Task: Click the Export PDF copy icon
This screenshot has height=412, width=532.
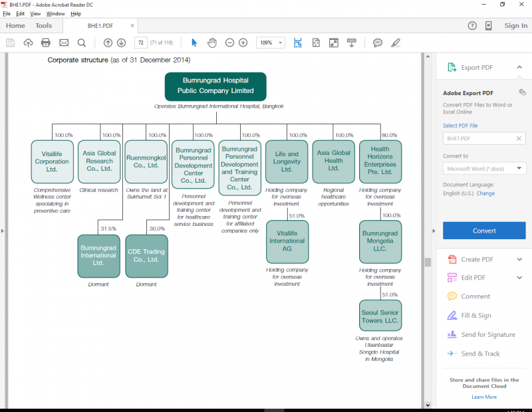Action: [523, 92]
